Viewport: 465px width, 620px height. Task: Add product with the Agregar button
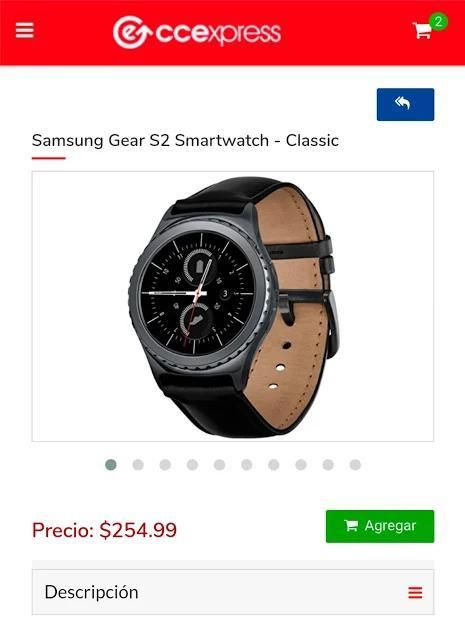point(380,526)
